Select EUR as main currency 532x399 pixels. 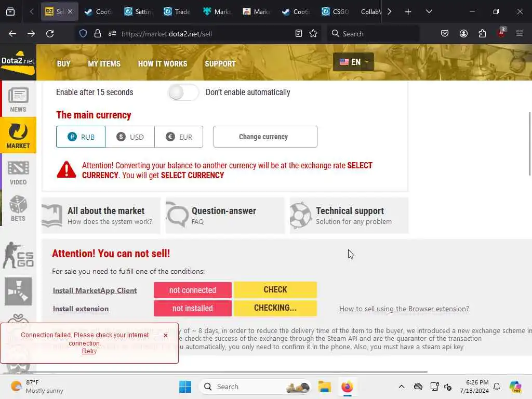(x=179, y=137)
